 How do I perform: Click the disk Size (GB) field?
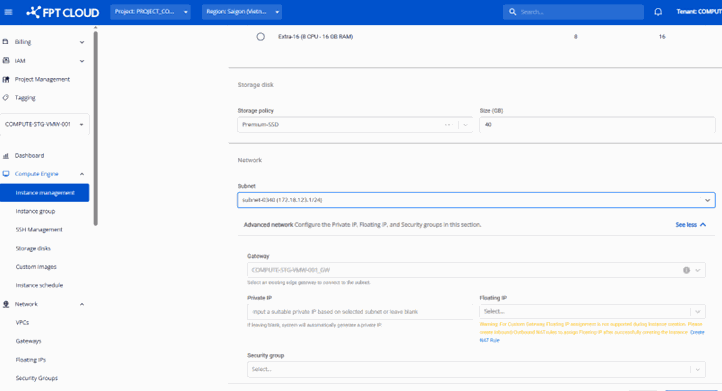coord(597,125)
